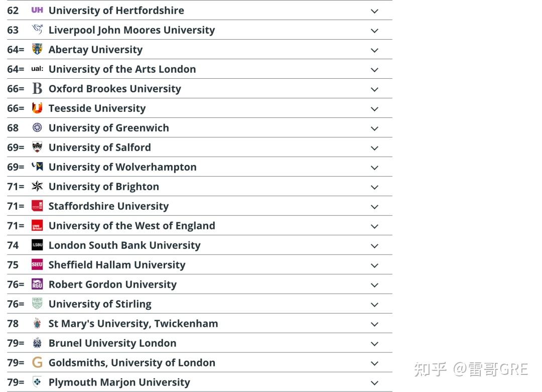The image size is (542, 392).
Task: Click the University of Greenwich globe icon
Action: coord(37,127)
